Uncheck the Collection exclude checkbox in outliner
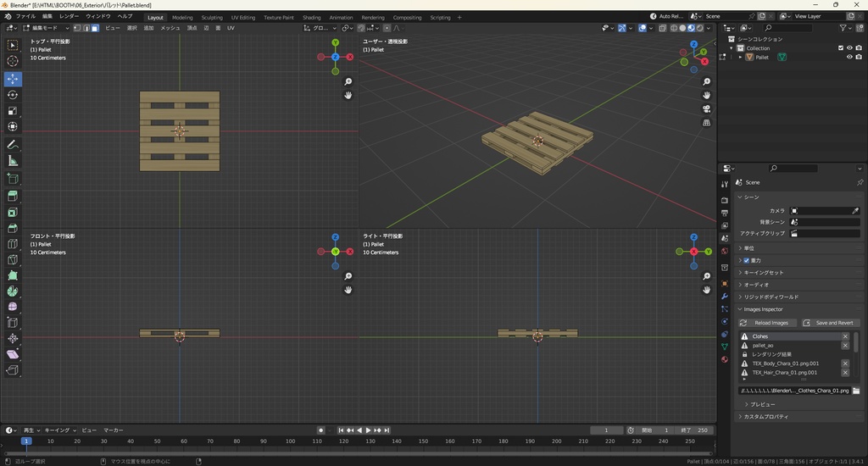The height and width of the screenshot is (466, 868). (841, 48)
